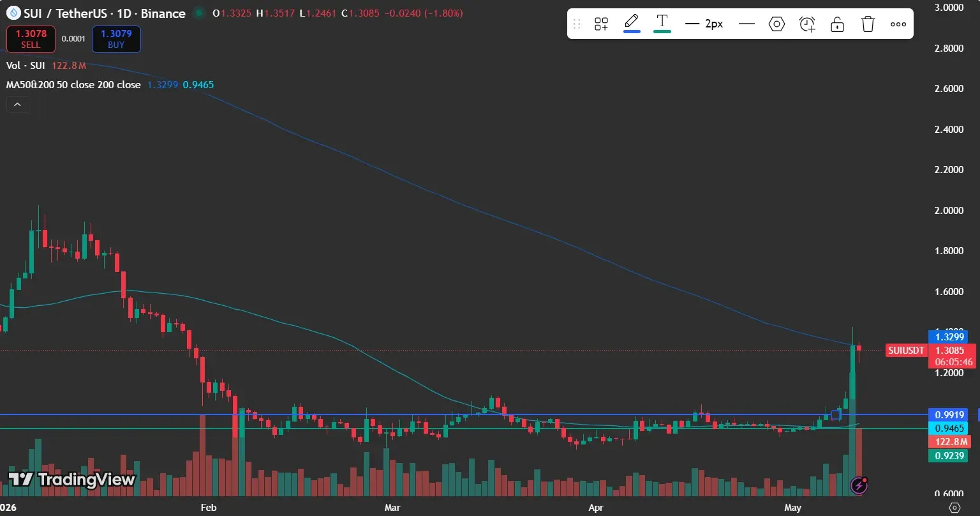The height and width of the screenshot is (516, 980).
Task: Click the 0.9465 MA price label on axis
Action: click(x=947, y=428)
